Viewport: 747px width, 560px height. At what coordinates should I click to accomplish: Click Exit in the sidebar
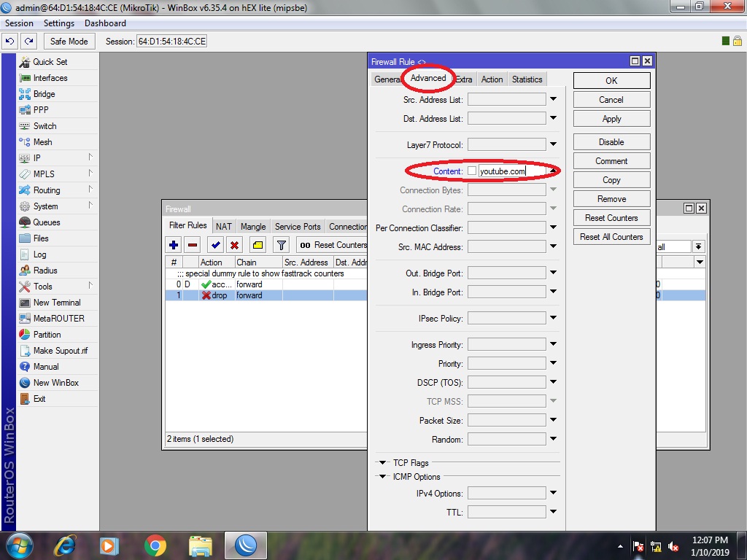[x=39, y=399]
